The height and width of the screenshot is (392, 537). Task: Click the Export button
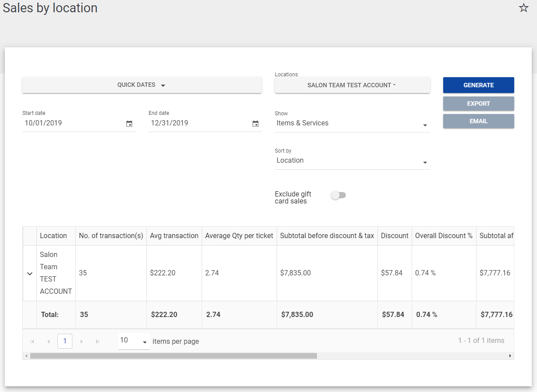click(x=478, y=103)
